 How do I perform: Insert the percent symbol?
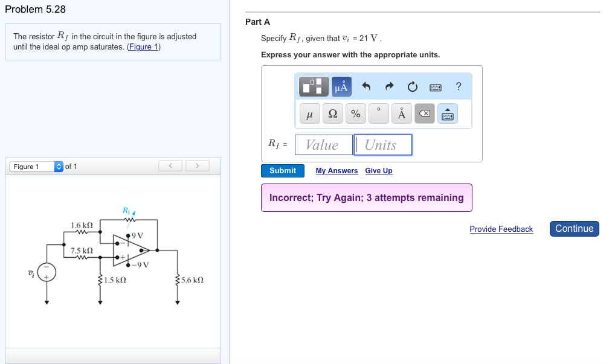[x=355, y=113]
